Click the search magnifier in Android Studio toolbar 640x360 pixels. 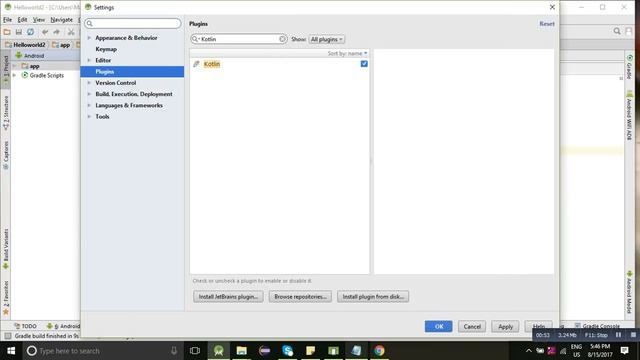(x=617, y=31)
